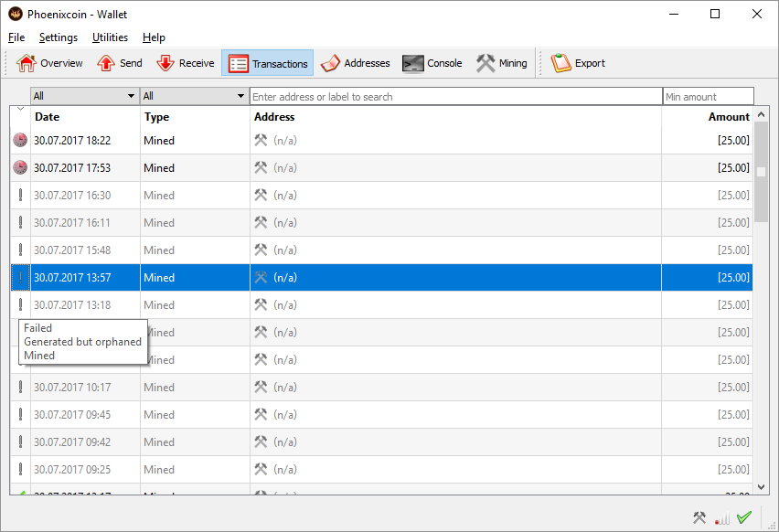This screenshot has width=779, height=532.
Task: Click the [25.00] amount in the 16:11 row
Action: click(733, 222)
